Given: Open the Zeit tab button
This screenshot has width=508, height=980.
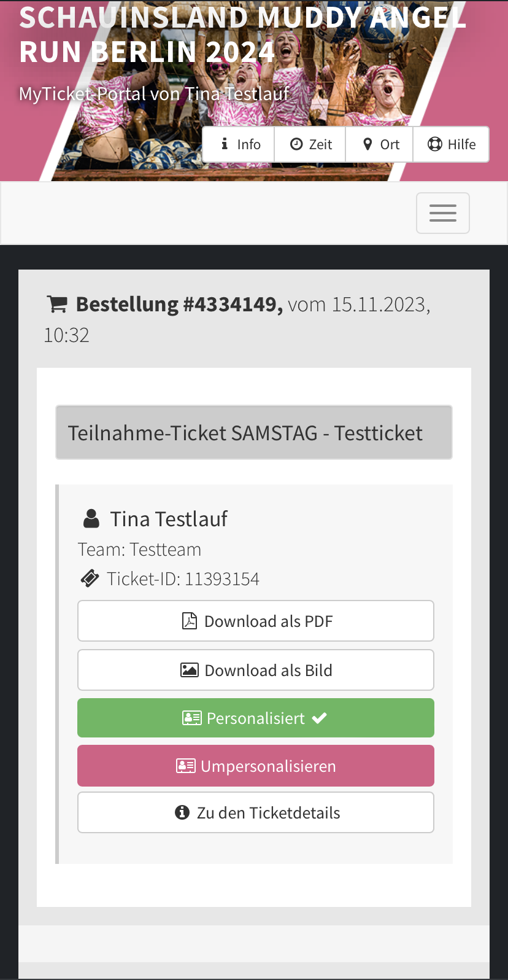Looking at the screenshot, I should [x=310, y=144].
